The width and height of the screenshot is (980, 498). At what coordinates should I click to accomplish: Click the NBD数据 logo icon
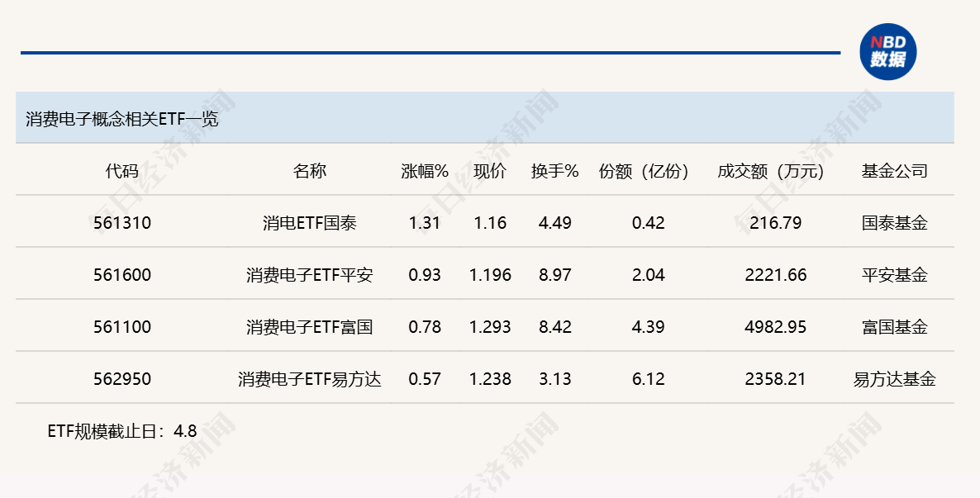[887, 51]
